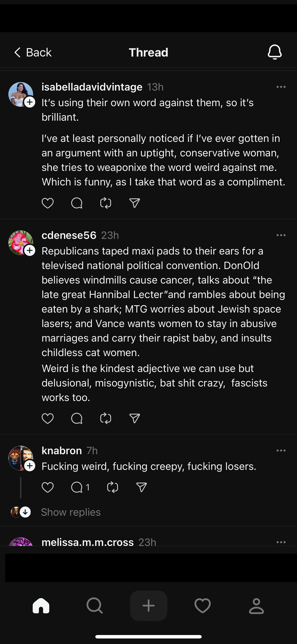Repost isabelladavidvintage's post
This screenshot has width=297, height=644.
(x=105, y=203)
